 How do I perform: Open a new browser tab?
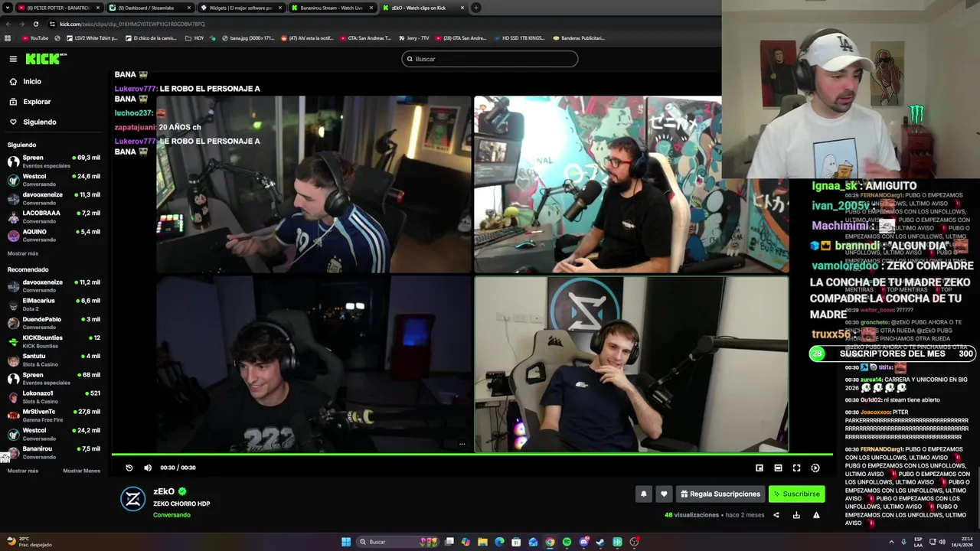[x=476, y=8]
